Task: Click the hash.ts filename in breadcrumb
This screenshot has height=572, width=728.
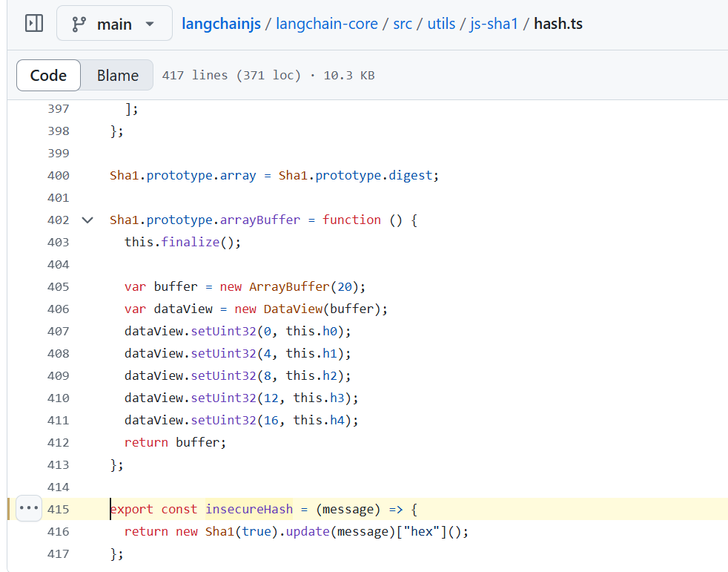Action: click(x=557, y=23)
